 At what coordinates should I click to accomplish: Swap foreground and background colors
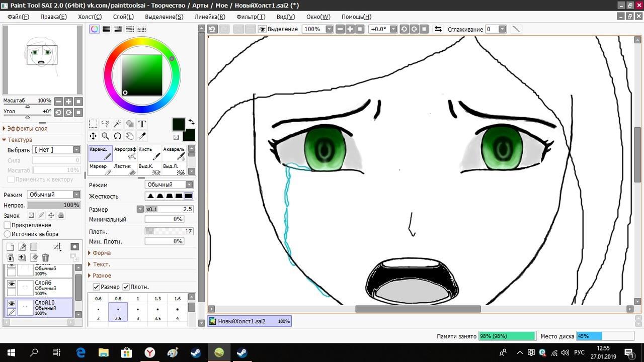click(x=191, y=122)
